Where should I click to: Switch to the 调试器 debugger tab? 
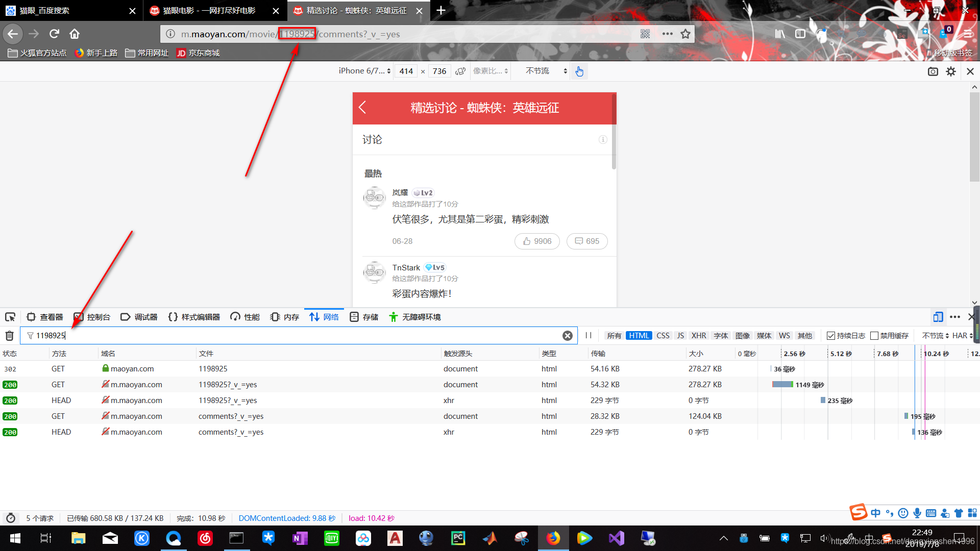[x=139, y=317]
